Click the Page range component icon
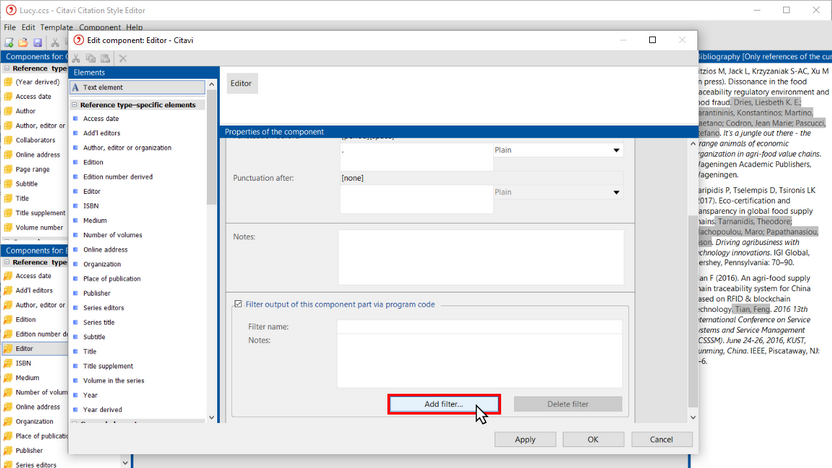The width and height of the screenshot is (832, 468). [8, 169]
